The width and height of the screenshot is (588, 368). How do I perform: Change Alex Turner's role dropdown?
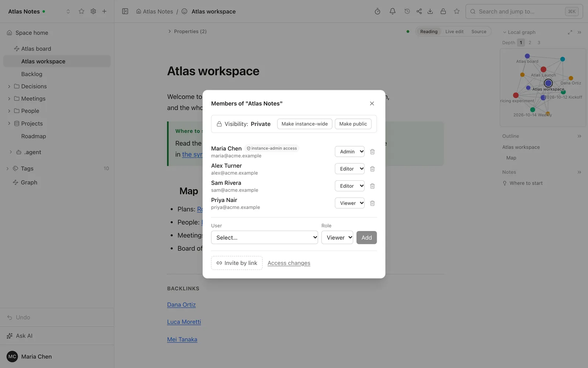349,169
